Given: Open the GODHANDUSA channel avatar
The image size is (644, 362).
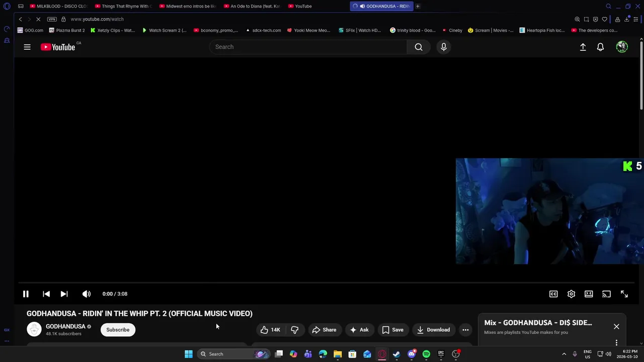Looking at the screenshot, I should click(x=34, y=330).
